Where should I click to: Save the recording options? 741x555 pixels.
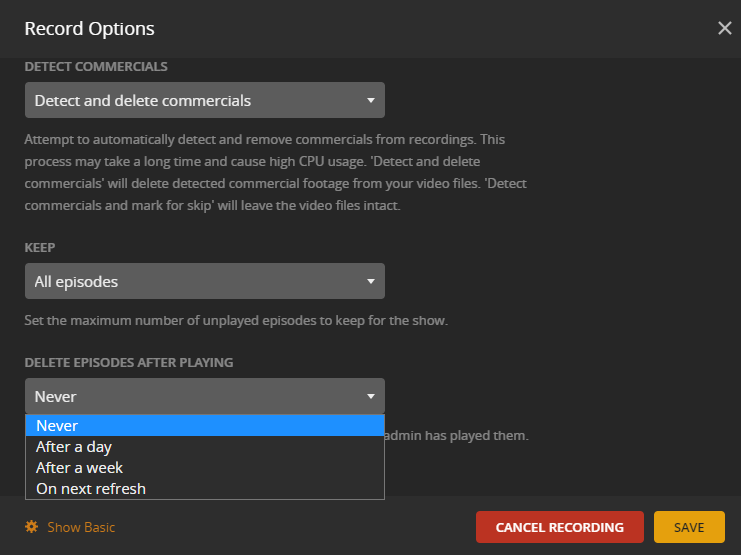[689, 527]
